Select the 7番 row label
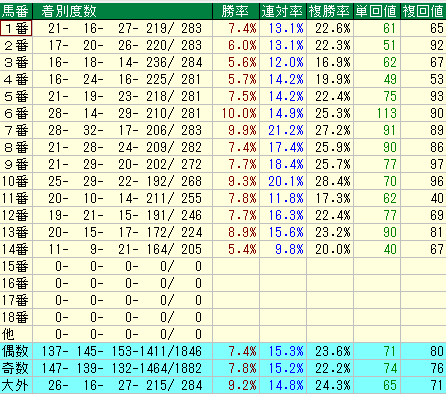 (16, 130)
